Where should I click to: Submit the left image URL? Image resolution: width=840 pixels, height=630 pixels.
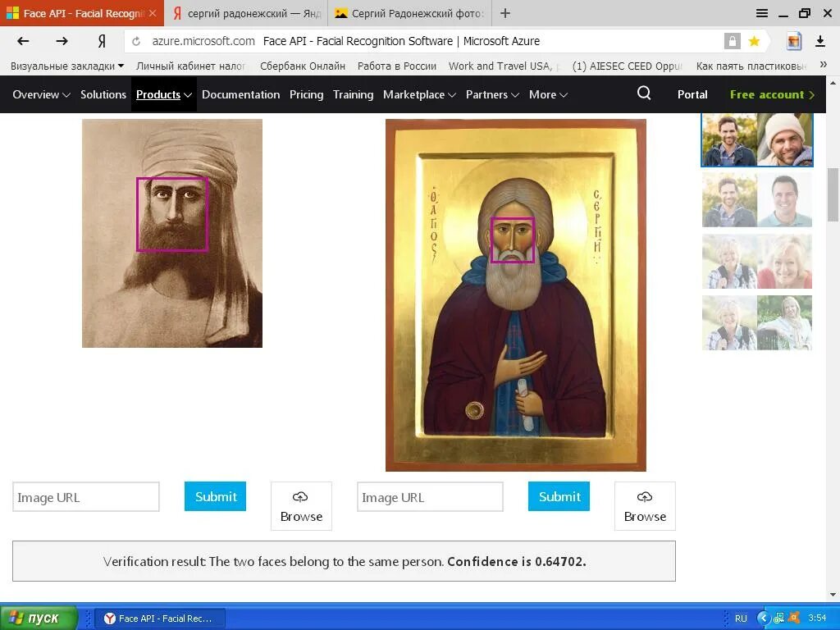[215, 496]
